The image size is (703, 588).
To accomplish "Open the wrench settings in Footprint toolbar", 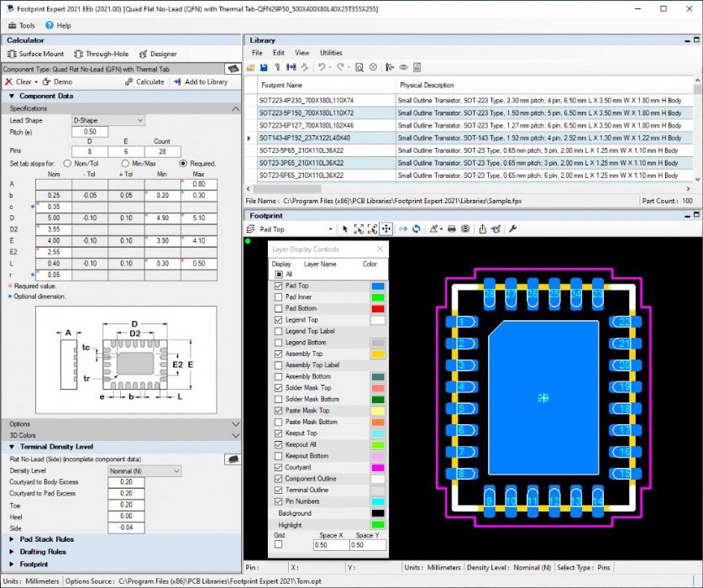I will click(x=512, y=229).
